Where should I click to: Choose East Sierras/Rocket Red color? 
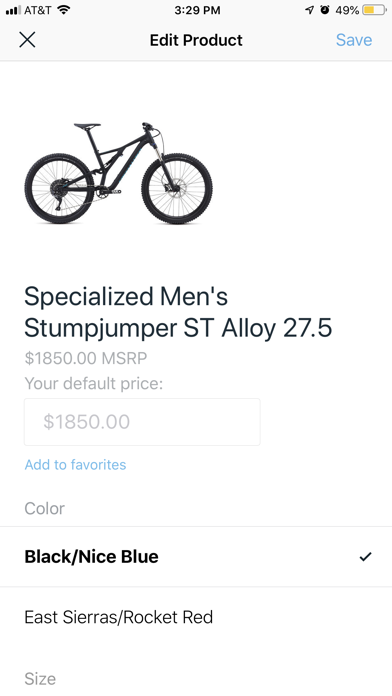(x=196, y=617)
